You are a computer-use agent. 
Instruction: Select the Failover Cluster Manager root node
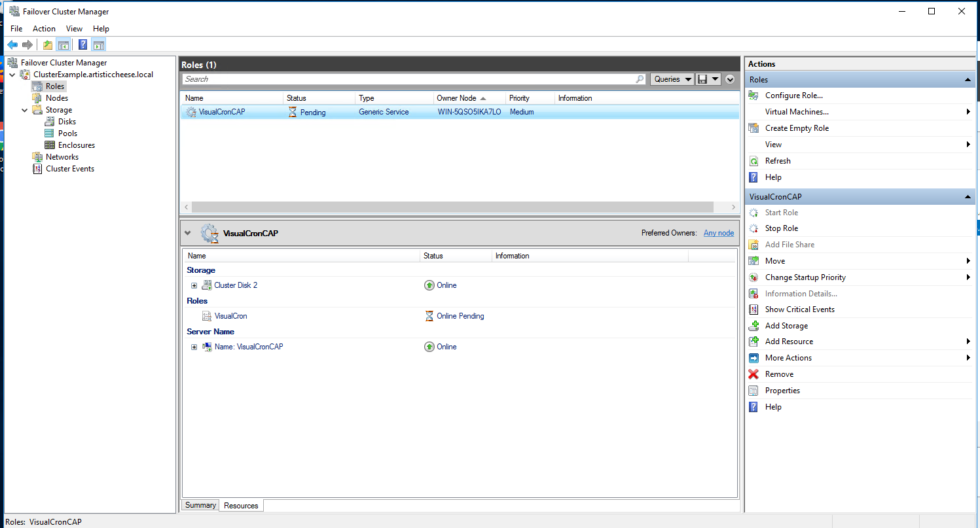click(64, 63)
